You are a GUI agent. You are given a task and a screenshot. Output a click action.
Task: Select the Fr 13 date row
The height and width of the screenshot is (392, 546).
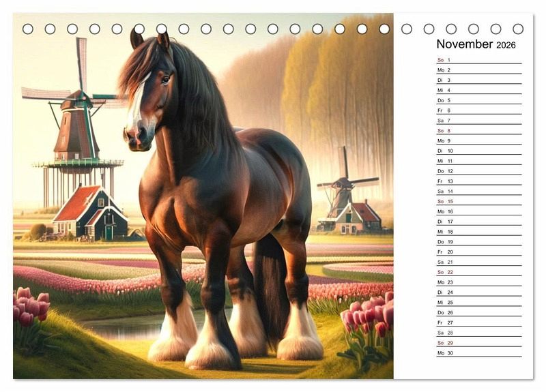pos(479,181)
